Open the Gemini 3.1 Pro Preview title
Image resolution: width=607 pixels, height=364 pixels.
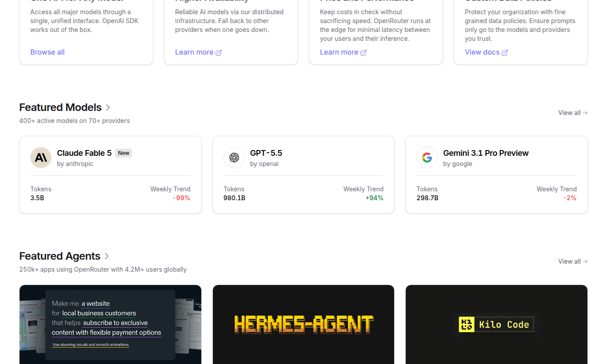(x=486, y=153)
